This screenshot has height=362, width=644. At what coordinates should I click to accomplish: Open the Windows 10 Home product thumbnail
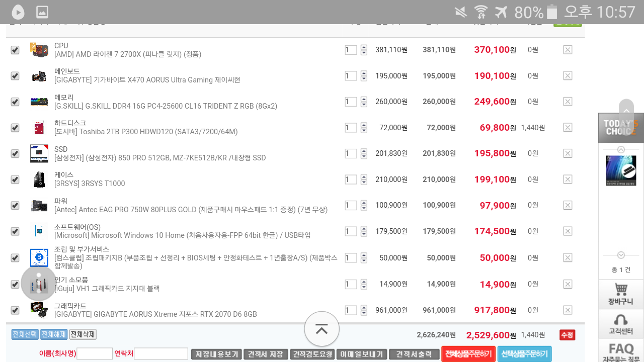[39, 231]
